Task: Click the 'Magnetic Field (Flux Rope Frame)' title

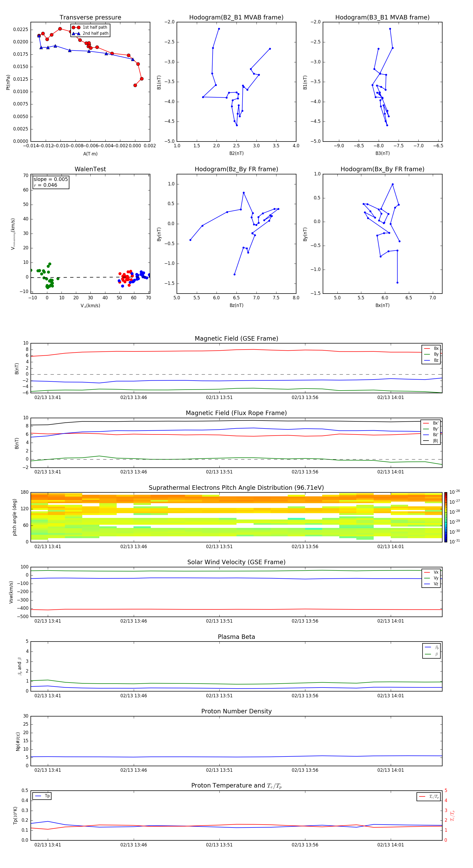Action: coord(236,413)
